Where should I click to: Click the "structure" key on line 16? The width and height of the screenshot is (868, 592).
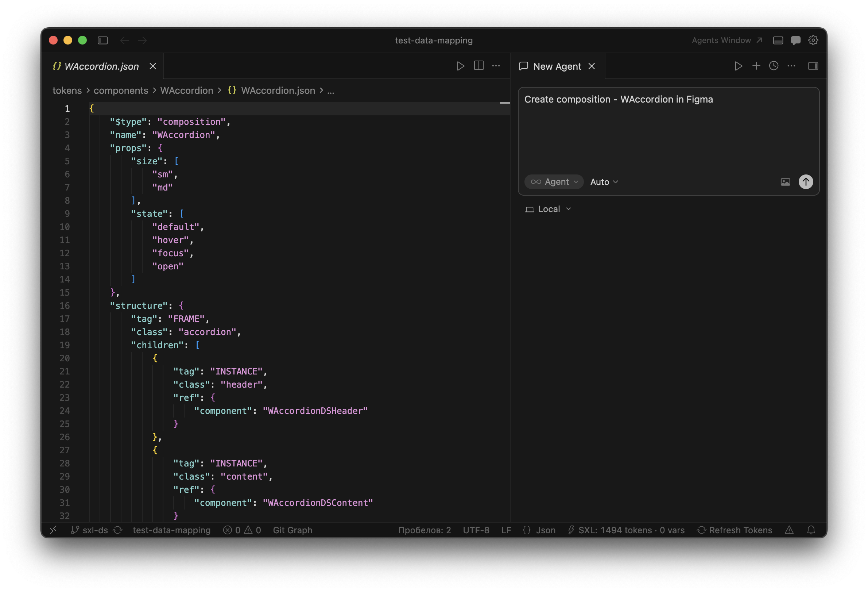point(139,306)
